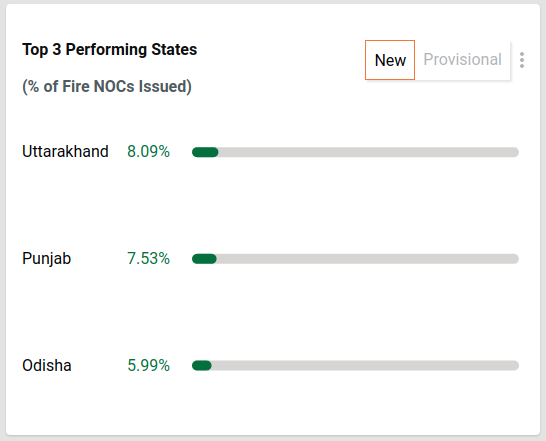Select the New toggle option
The width and height of the screenshot is (546, 441).
pyautogui.click(x=390, y=60)
